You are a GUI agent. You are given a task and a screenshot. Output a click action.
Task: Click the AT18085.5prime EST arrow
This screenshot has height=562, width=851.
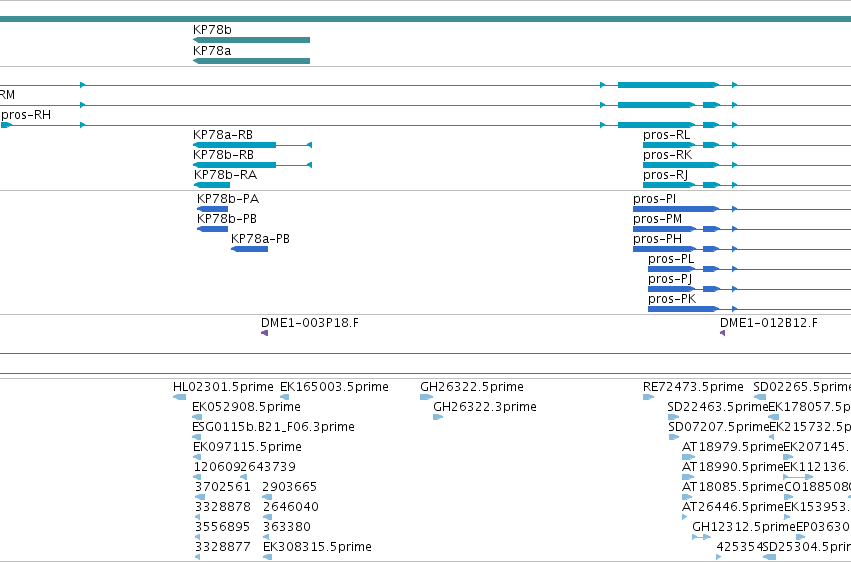(687, 497)
